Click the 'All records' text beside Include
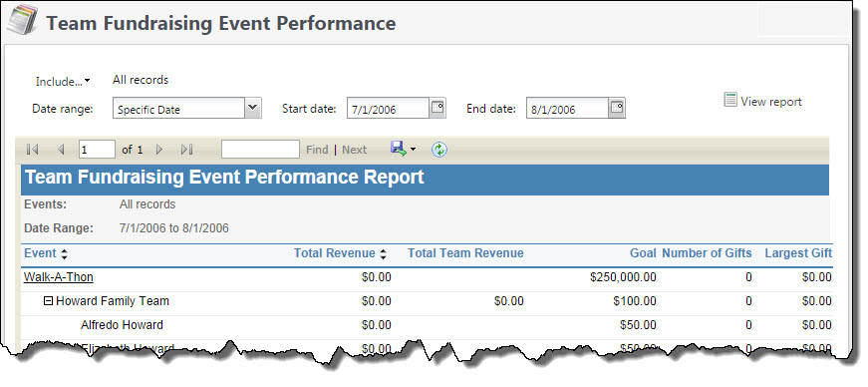The height and width of the screenshot is (387, 868). point(141,80)
